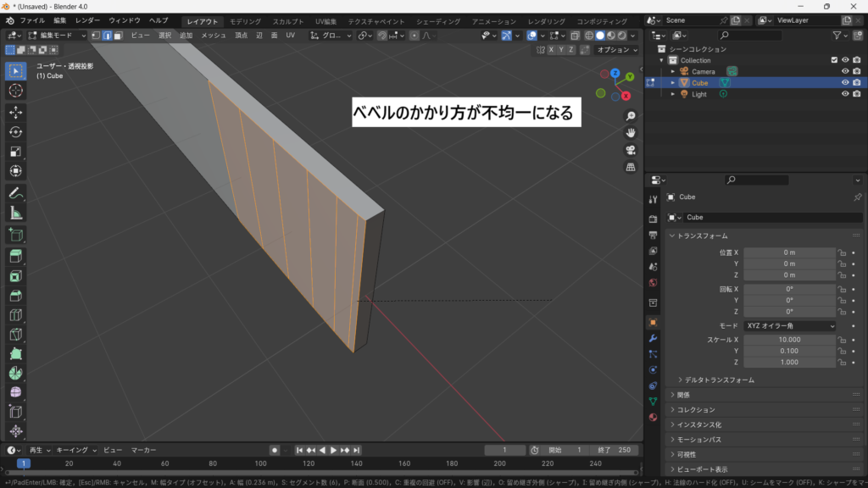Viewport: 868px width, 488px height.
Task: Select the Scale tool in left toolbar
Action: pos(16,152)
